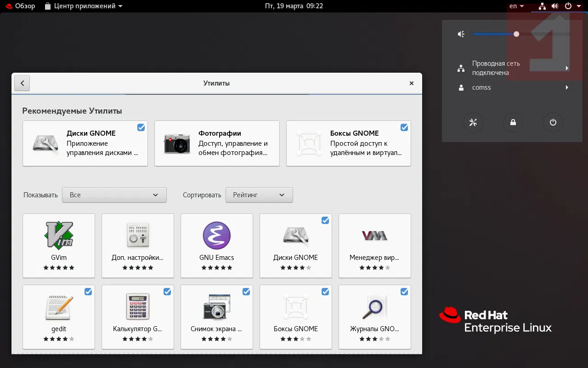
Task: Click the camera icon on the Фотографии card
Action: point(177,144)
